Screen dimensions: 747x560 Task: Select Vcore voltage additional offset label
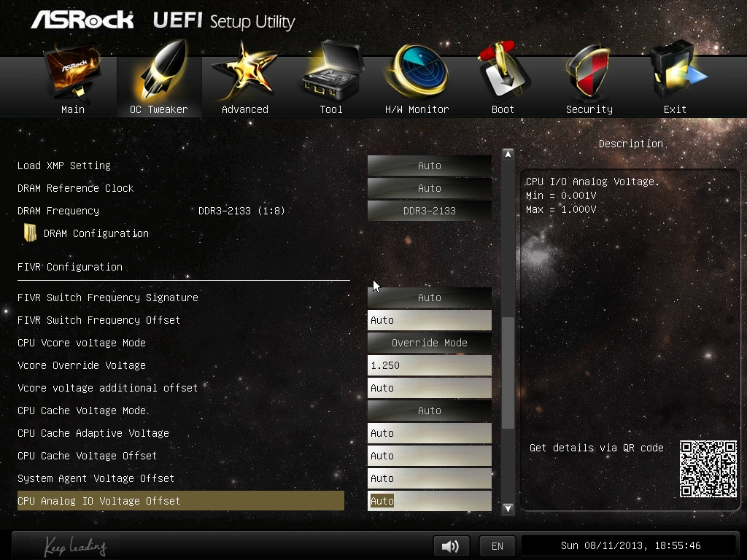click(107, 388)
